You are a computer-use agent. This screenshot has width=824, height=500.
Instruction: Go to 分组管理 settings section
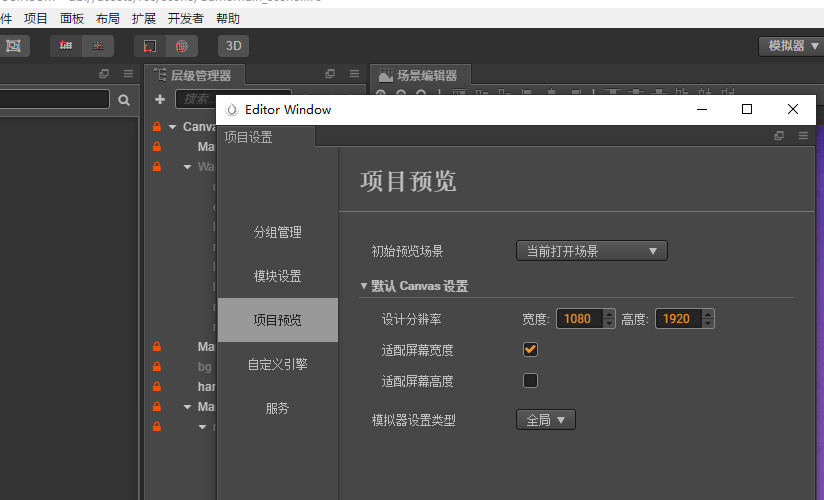tap(277, 232)
